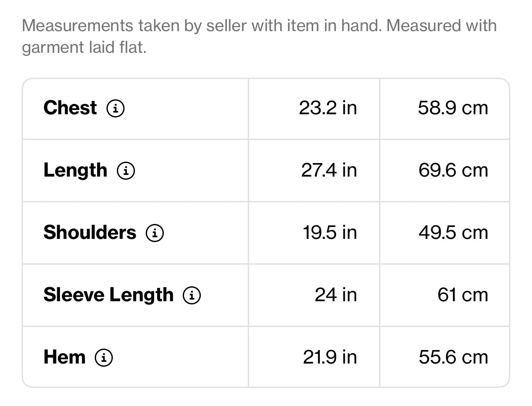
Task: Click the measurements description text
Action: [259, 36]
